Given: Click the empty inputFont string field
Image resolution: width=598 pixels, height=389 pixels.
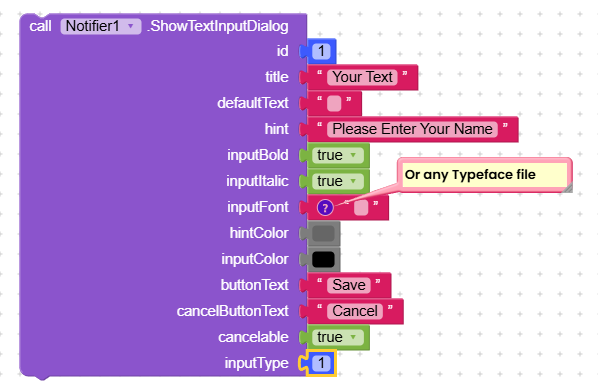Looking at the screenshot, I should pos(361,208).
